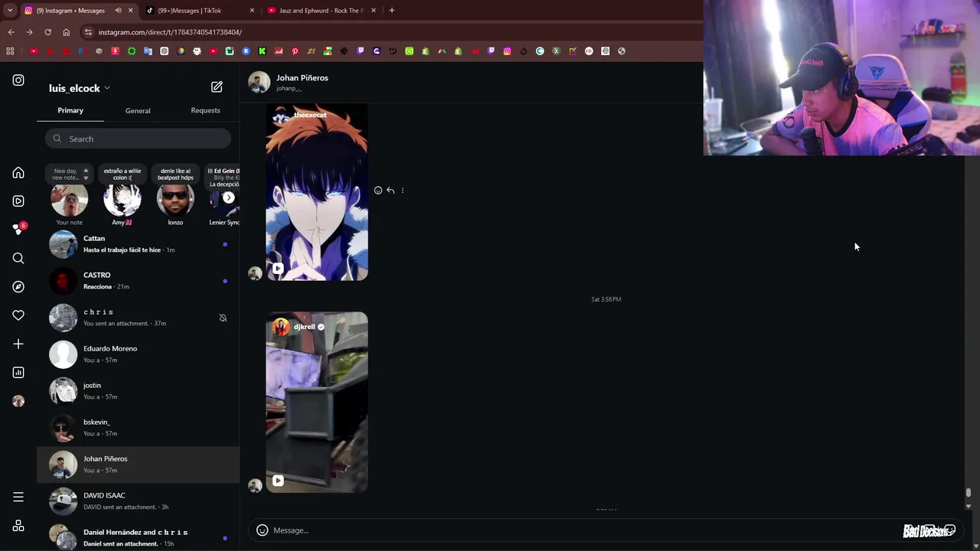Click the chat vertical scrollbar thumb
This screenshot has height=551, width=980.
pyautogui.click(x=969, y=493)
